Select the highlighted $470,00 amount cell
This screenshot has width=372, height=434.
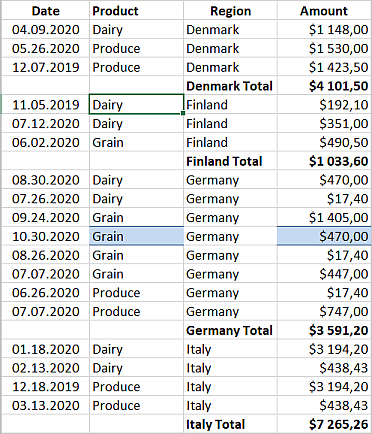click(324, 237)
